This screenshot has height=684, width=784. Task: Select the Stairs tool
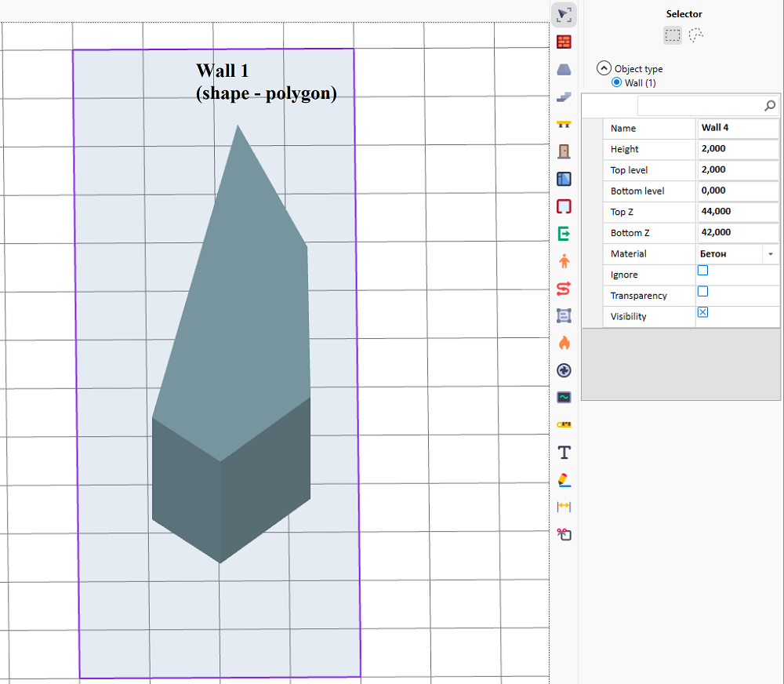click(564, 96)
